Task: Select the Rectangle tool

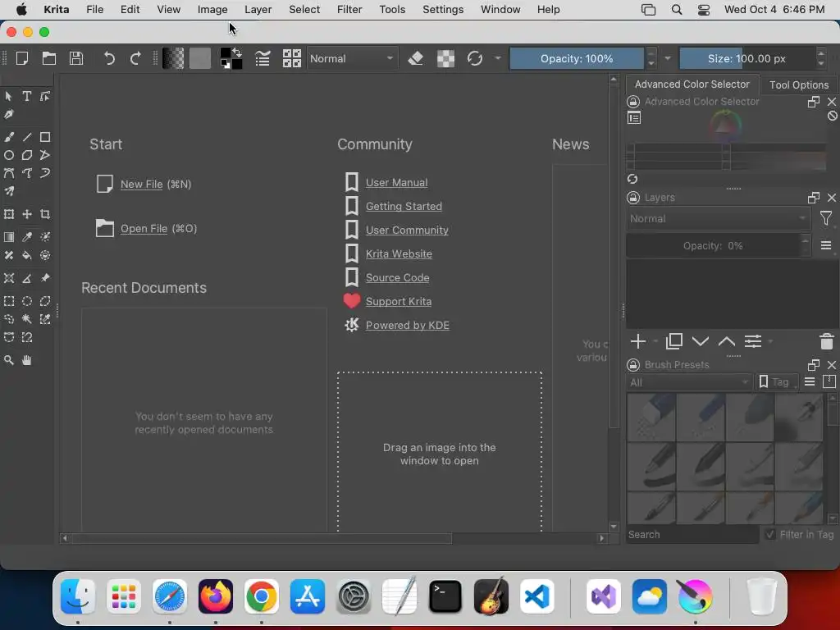Action: (x=45, y=137)
